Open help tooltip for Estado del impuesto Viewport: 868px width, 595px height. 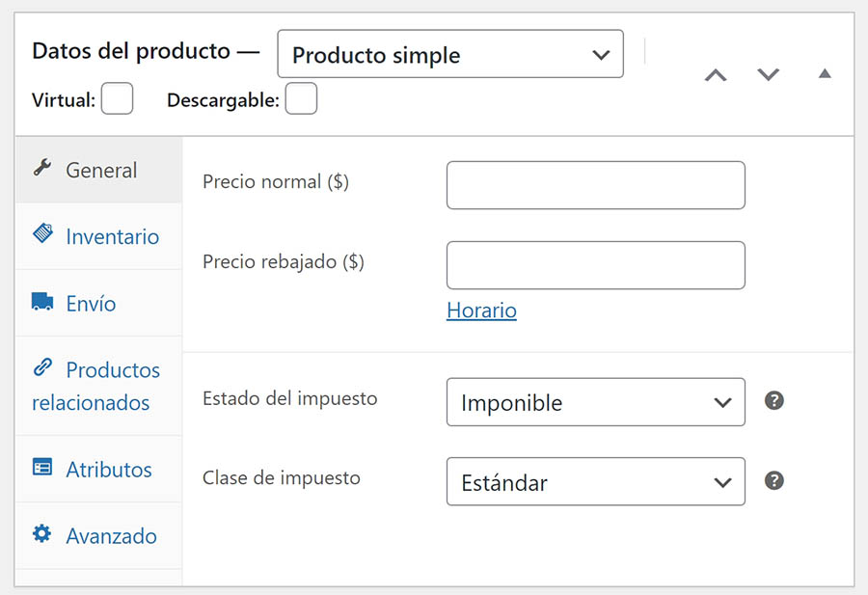773,400
